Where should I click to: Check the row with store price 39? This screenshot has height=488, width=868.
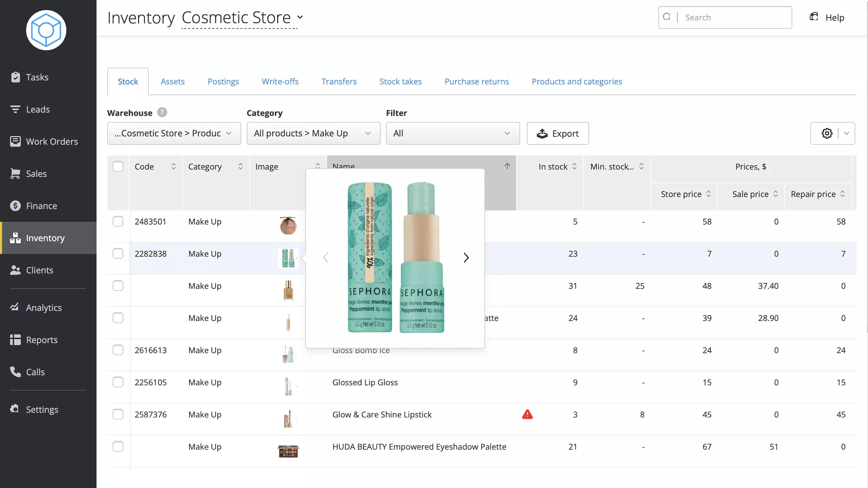(118, 318)
